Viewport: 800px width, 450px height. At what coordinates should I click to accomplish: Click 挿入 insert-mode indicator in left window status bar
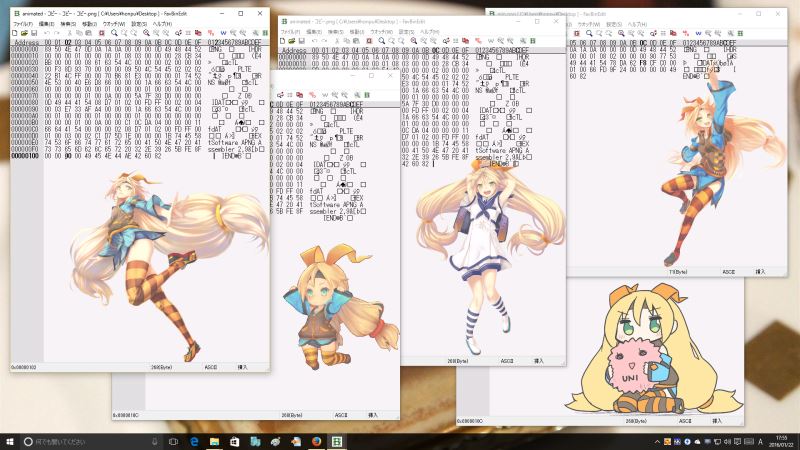(x=242, y=367)
